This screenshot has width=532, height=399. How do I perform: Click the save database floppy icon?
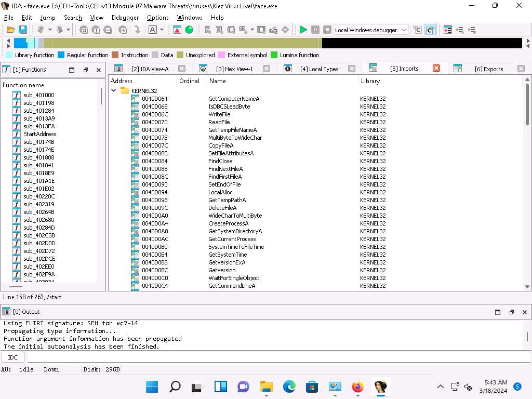tap(22, 30)
